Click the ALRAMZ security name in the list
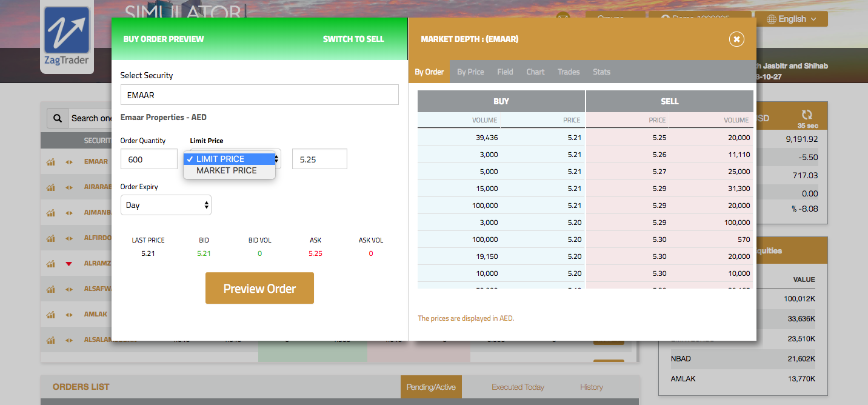Viewport: 868px width, 405px height. (98, 264)
